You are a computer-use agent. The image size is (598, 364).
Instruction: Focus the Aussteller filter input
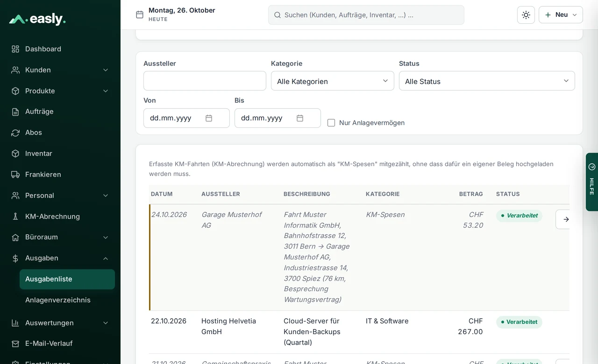205,81
